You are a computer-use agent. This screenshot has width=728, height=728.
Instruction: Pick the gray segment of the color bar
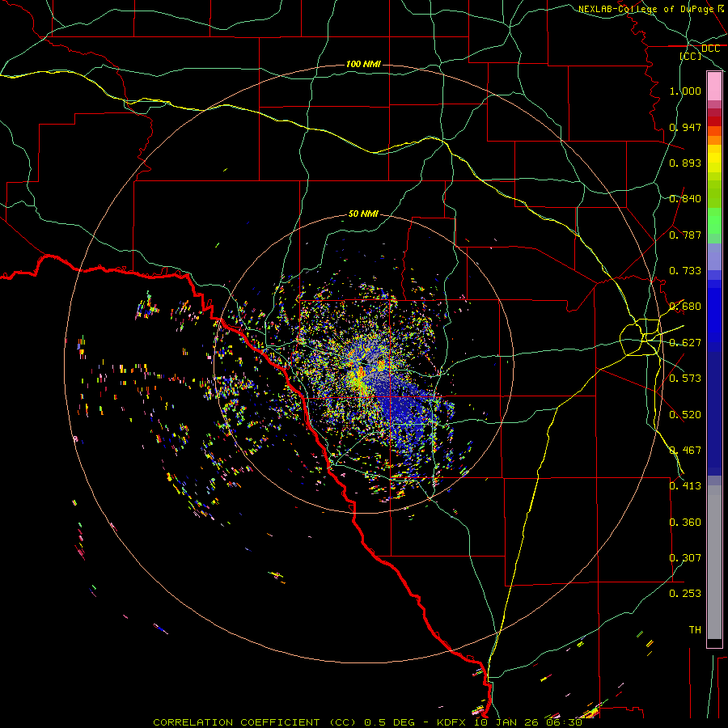[714, 562]
